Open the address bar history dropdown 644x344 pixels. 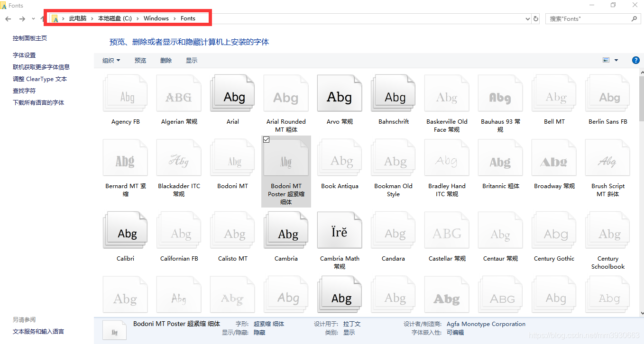(528, 19)
